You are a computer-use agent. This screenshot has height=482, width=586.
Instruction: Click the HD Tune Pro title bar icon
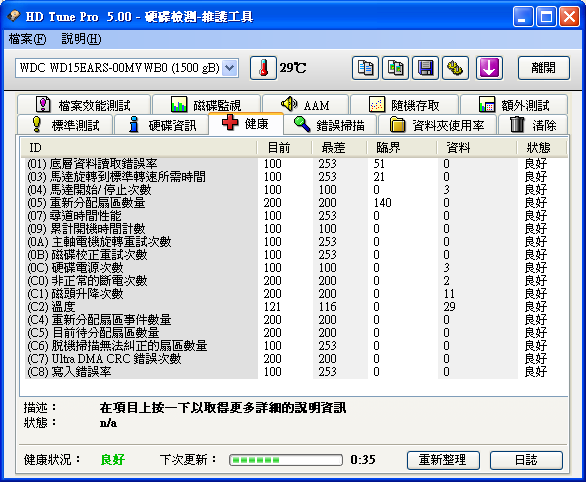tap(14, 16)
